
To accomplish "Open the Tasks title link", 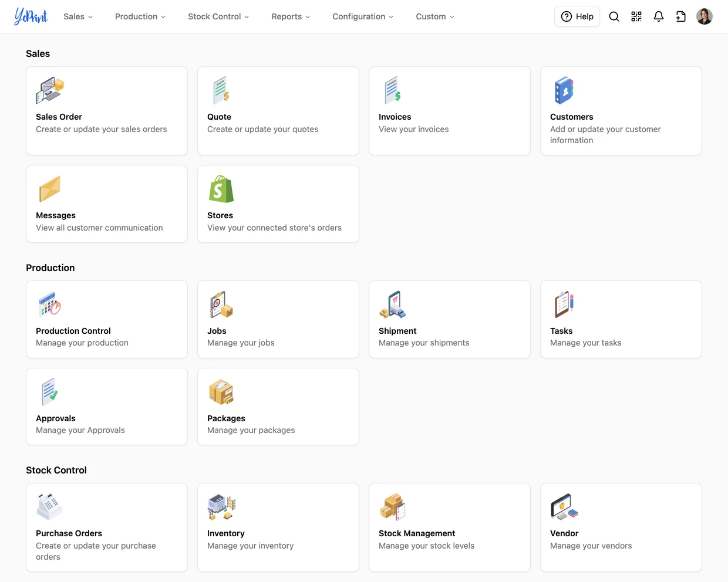I will pyautogui.click(x=561, y=331).
